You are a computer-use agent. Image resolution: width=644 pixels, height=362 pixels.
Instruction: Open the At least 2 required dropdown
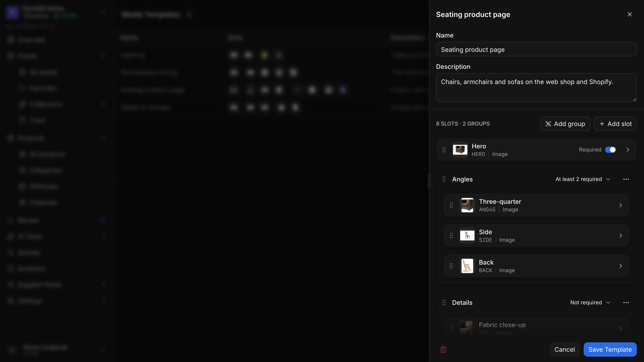point(583,179)
